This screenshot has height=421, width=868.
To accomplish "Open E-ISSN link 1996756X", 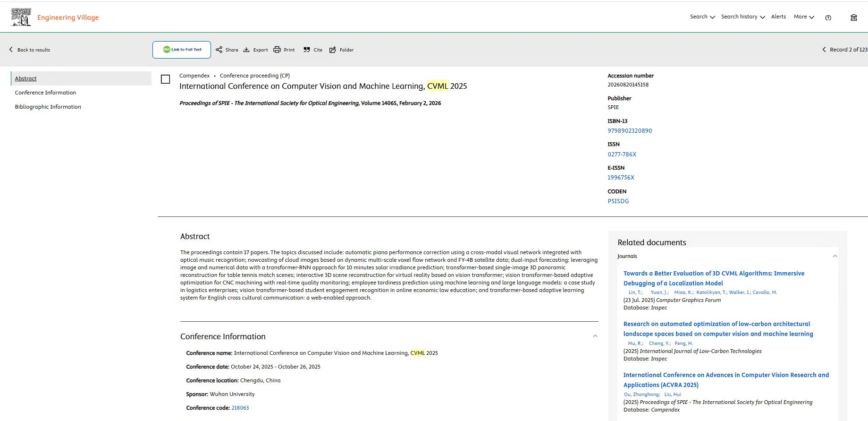I will click(x=621, y=178).
